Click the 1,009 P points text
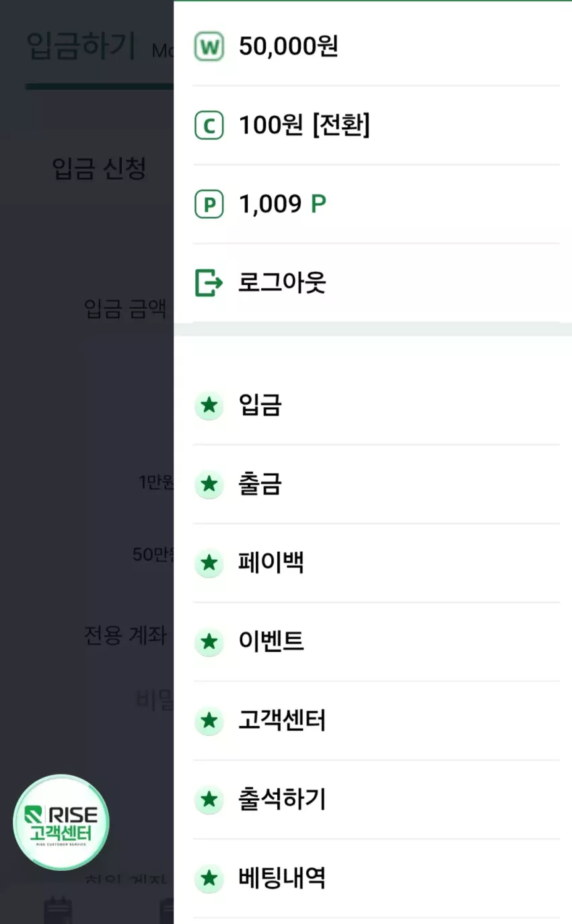572x924 pixels. pos(283,205)
